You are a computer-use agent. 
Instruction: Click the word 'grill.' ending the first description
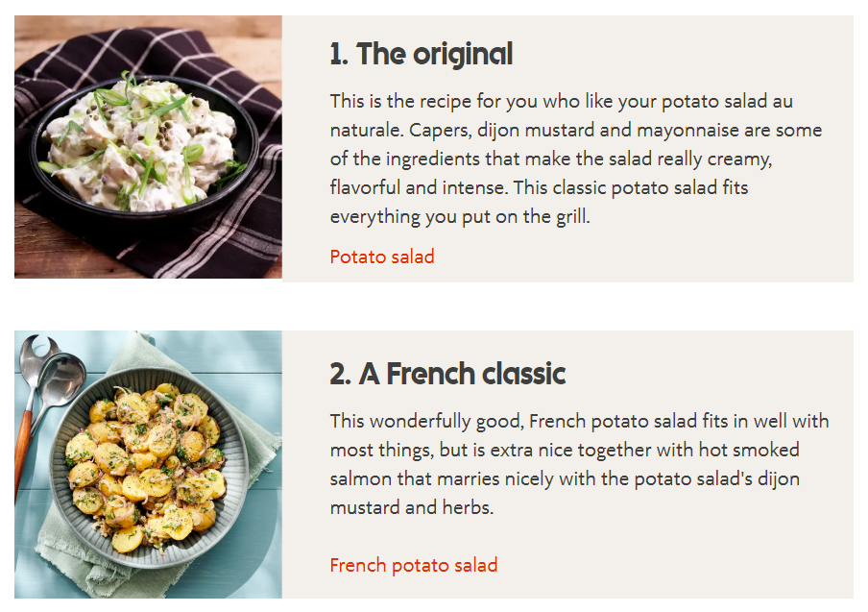coord(573,216)
